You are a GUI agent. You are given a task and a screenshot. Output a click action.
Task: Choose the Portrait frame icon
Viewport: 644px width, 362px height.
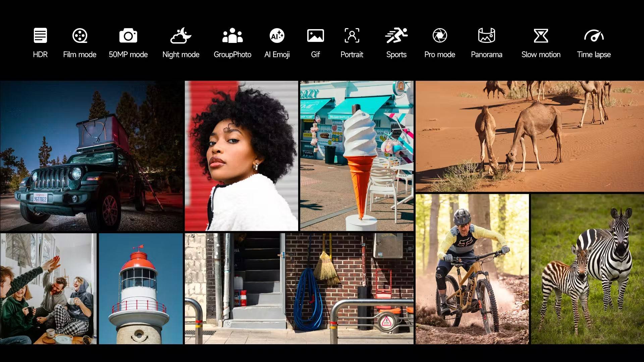pyautogui.click(x=352, y=36)
